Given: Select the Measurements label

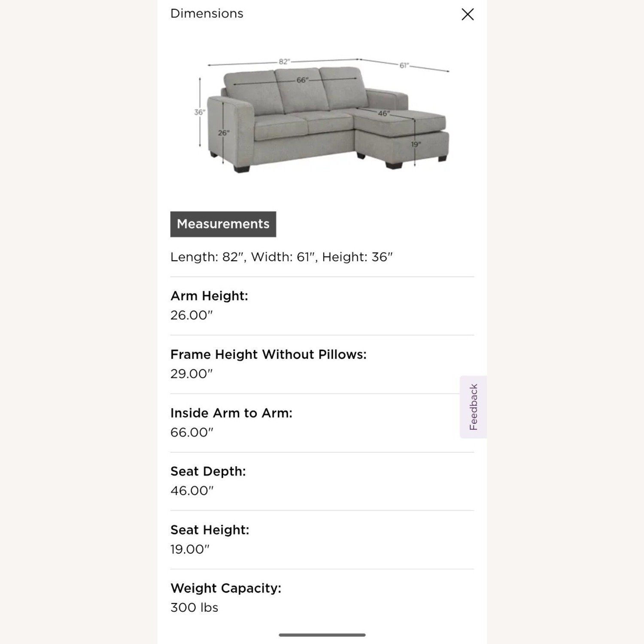Looking at the screenshot, I should pyautogui.click(x=223, y=224).
